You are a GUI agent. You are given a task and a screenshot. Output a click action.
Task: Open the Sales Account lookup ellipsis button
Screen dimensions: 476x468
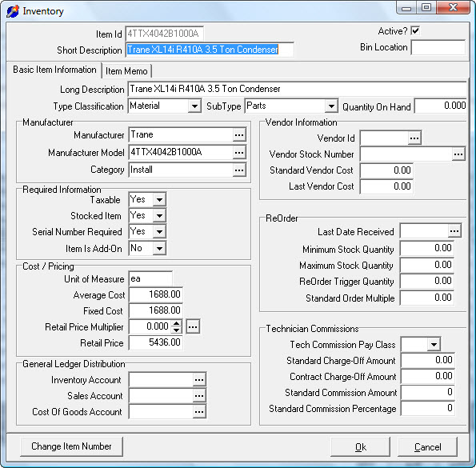coord(199,396)
